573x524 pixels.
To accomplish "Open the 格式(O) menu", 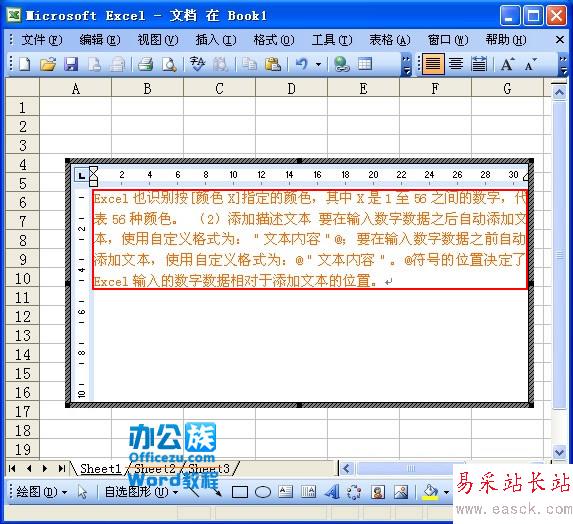I will [x=274, y=39].
